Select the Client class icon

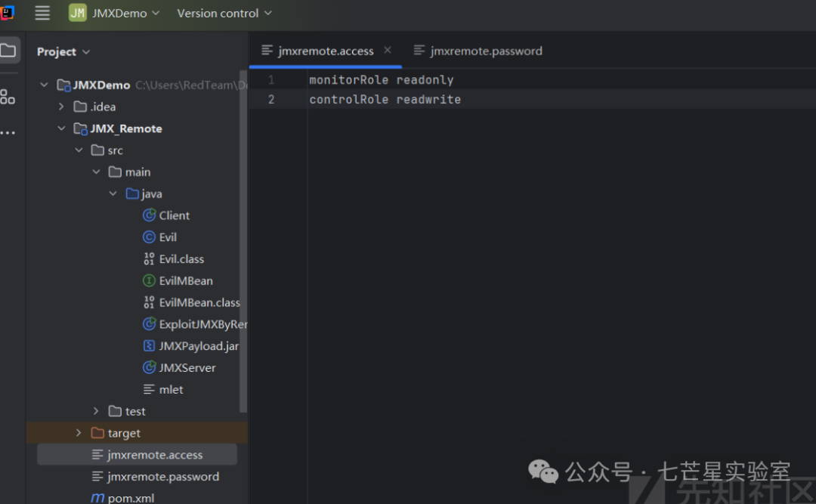pos(149,215)
